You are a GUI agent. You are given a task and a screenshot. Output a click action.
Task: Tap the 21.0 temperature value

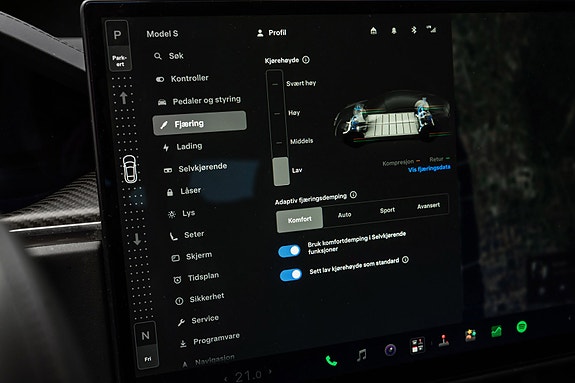point(248,376)
